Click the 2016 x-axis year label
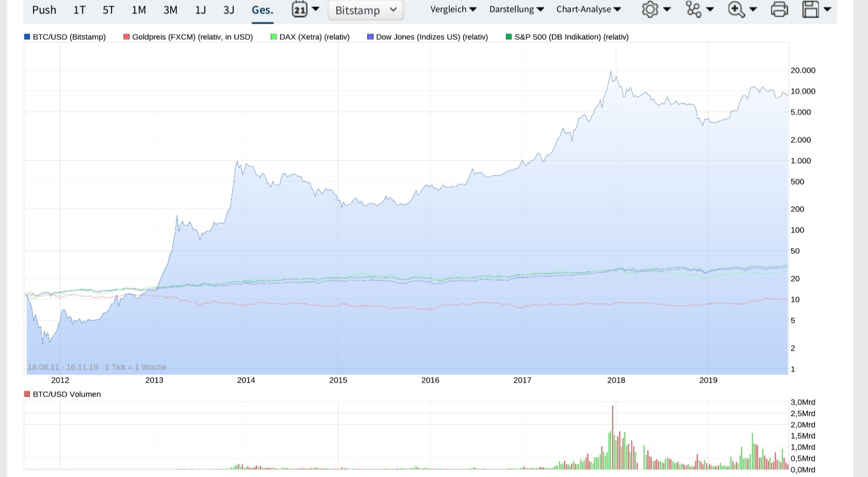 coord(430,380)
